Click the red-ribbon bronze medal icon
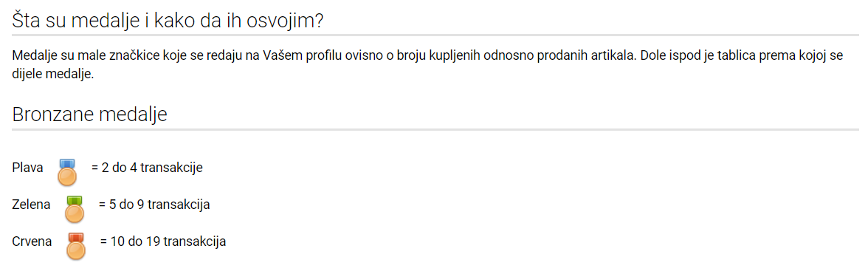The image size is (868, 271). (x=76, y=245)
